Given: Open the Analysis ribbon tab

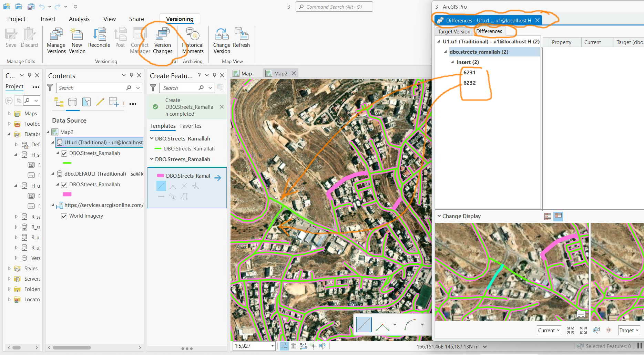Looking at the screenshot, I should click(x=79, y=19).
